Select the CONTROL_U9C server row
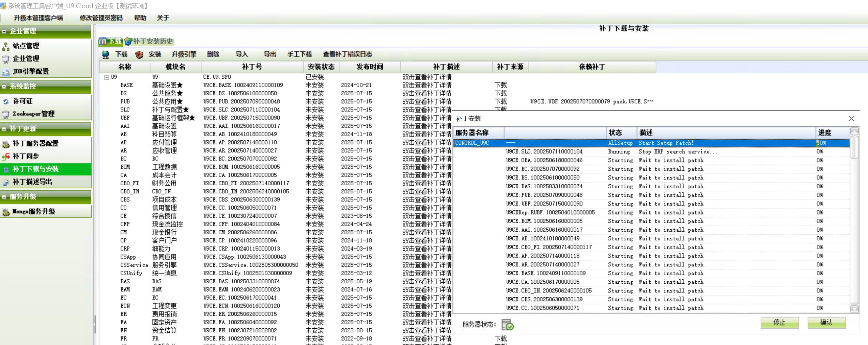 coord(652,143)
